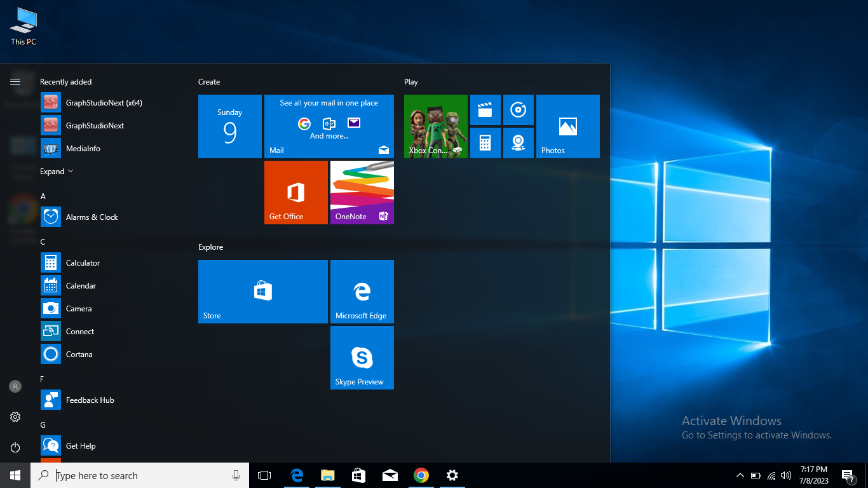The width and height of the screenshot is (868, 488).
Task: Open Action Center notifications
Action: click(x=848, y=475)
